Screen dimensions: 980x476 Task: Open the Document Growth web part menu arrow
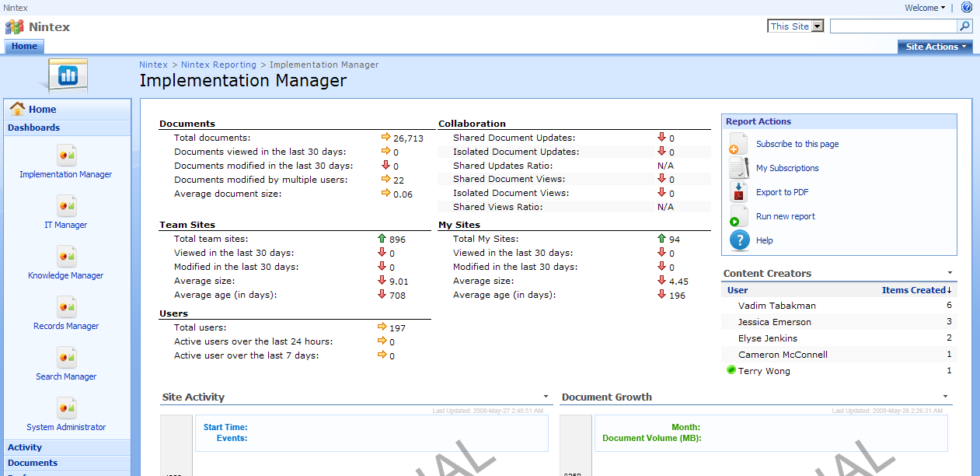[x=945, y=397]
